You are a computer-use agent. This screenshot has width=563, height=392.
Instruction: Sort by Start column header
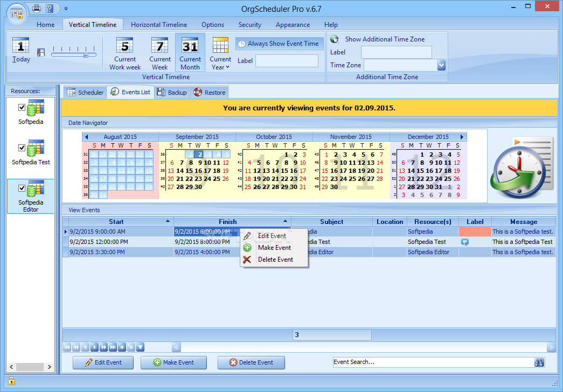pyautogui.click(x=121, y=222)
